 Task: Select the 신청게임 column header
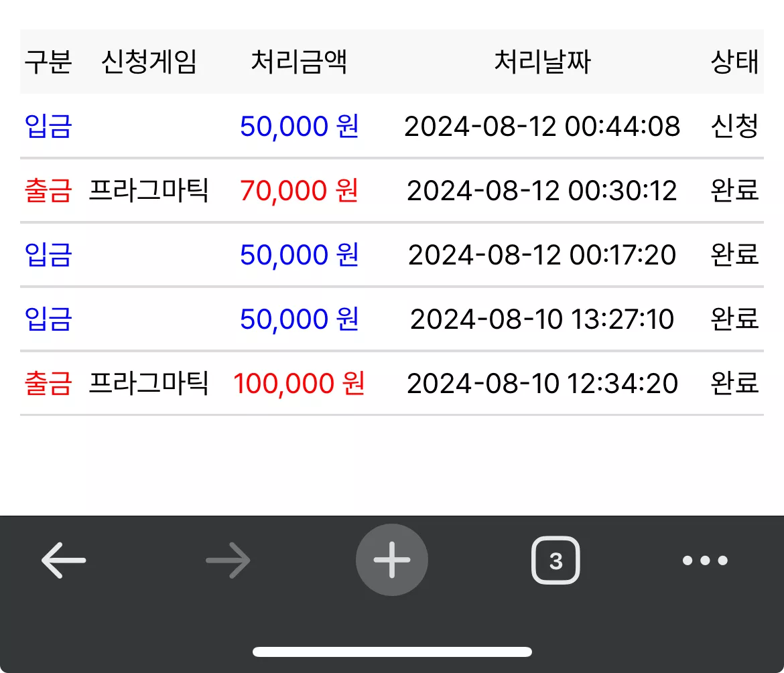(149, 62)
